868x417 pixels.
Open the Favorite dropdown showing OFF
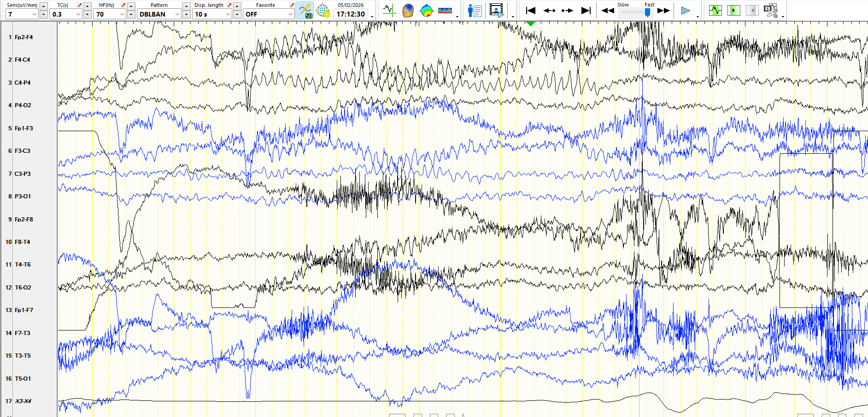coord(269,14)
